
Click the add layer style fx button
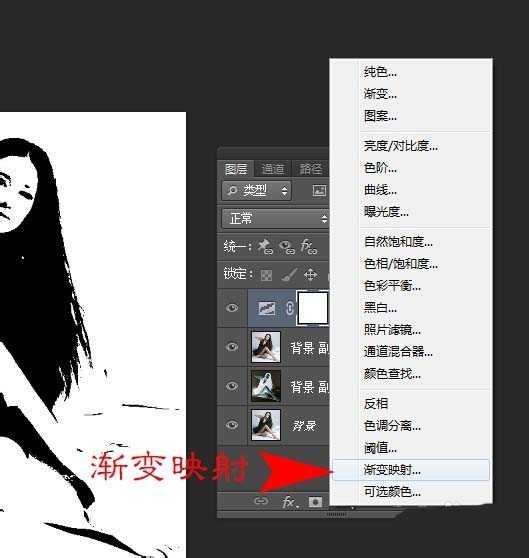click(x=289, y=502)
